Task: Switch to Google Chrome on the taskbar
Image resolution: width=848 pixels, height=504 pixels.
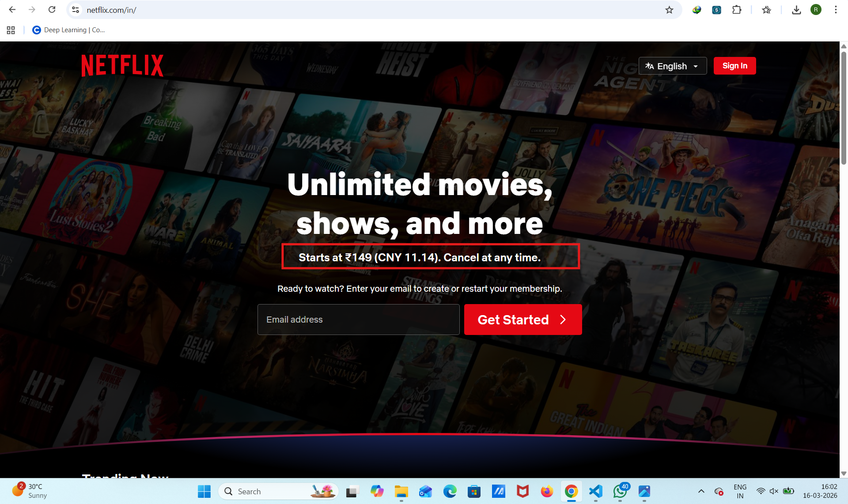Action: 571,491
